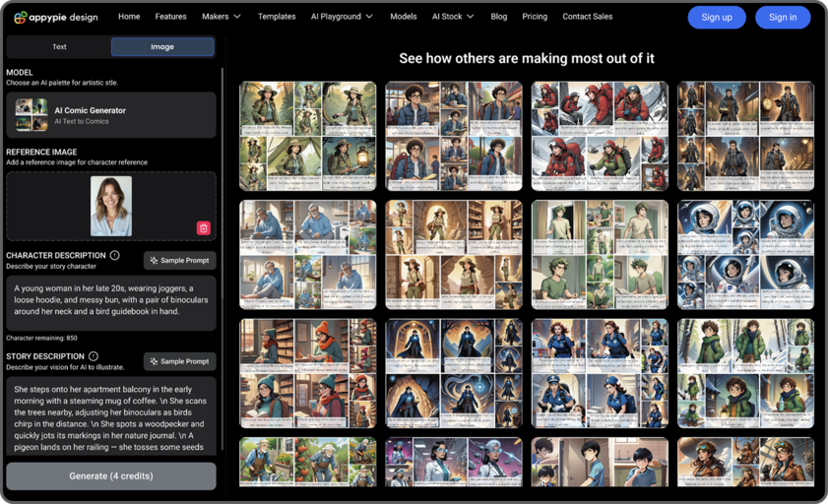
Task: Open the Pricing page
Action: point(535,17)
